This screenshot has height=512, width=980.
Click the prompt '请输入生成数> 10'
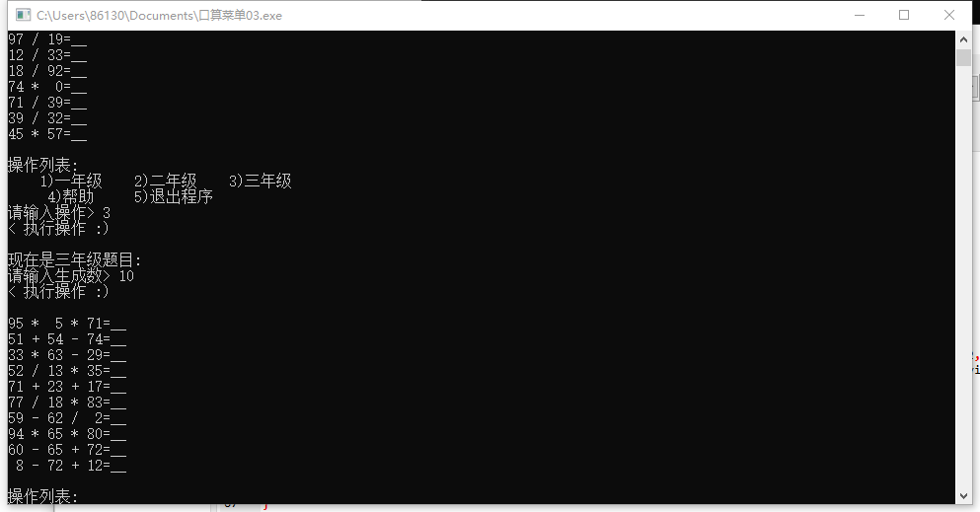pyautogui.click(x=71, y=276)
